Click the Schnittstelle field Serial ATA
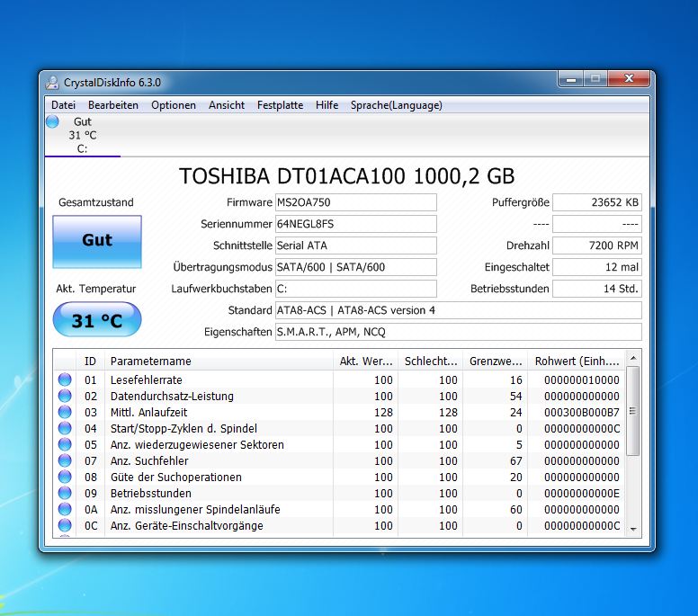Screen dimensions: 698x616 coord(355,246)
